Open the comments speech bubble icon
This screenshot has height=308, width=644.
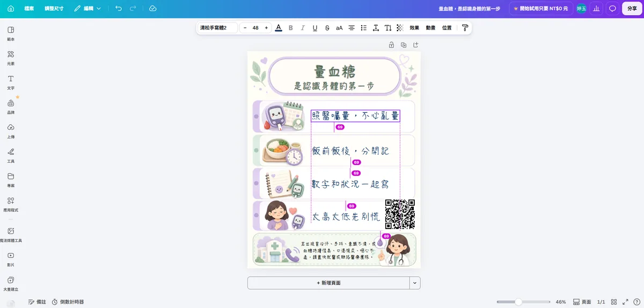(x=612, y=9)
